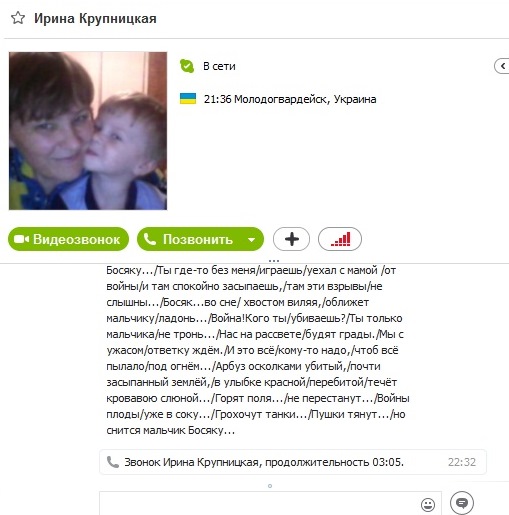The width and height of the screenshot is (509, 515).
Task: Click the 22:32 timestamp
Action: (x=462, y=462)
